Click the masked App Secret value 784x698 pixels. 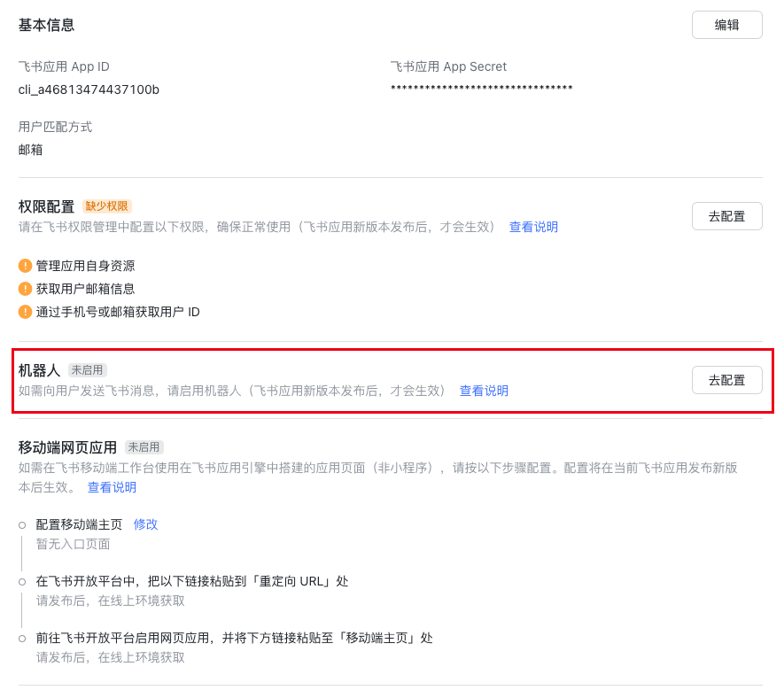481,89
